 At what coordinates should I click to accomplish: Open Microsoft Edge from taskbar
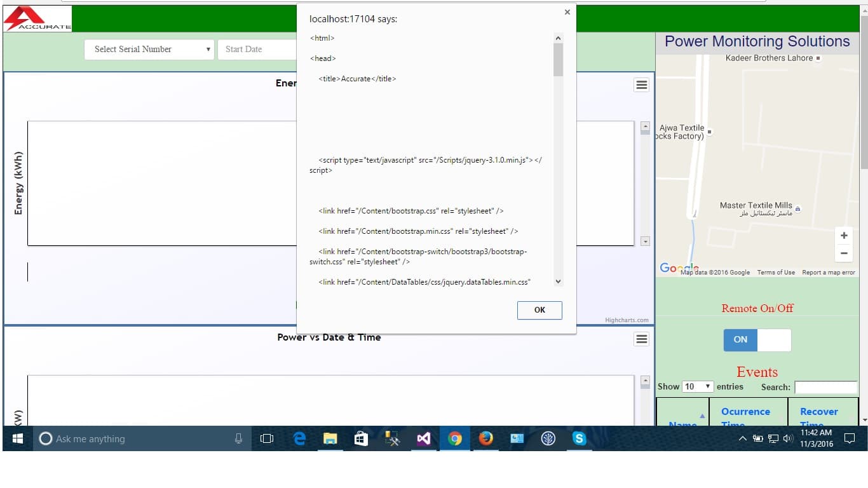299,438
